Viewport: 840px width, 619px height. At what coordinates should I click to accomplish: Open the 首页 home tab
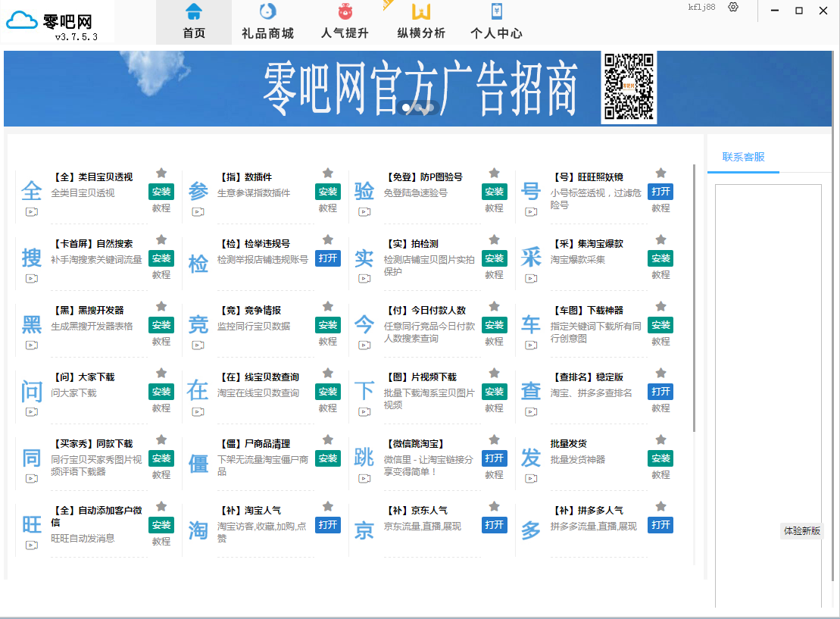point(194,23)
